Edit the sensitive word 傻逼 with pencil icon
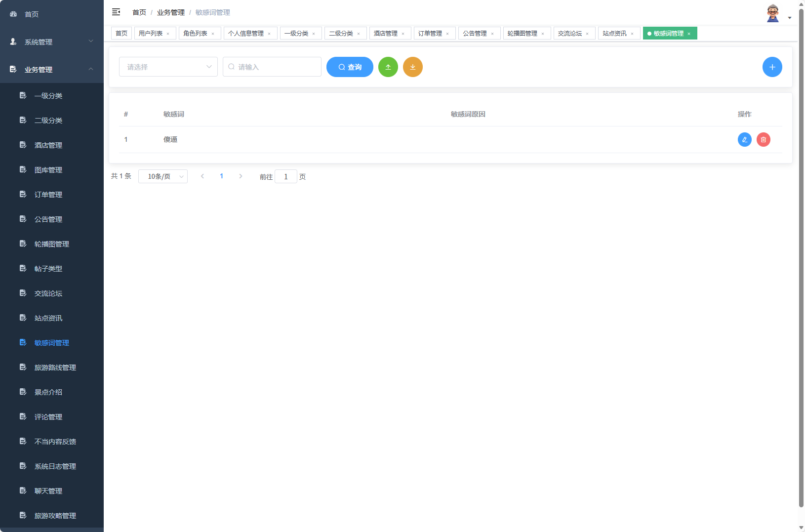 tap(744, 139)
